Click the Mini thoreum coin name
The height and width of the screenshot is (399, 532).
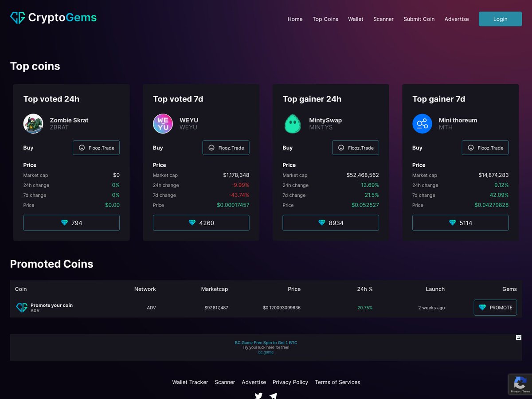[x=458, y=120]
